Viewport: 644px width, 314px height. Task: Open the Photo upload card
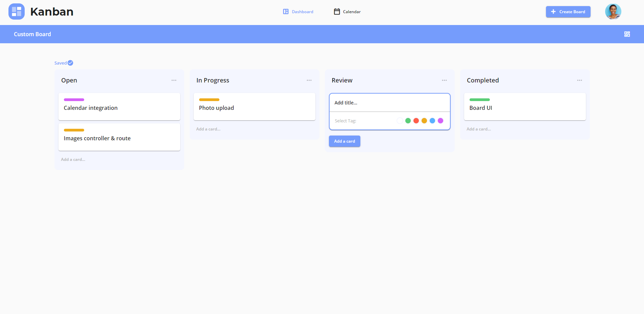click(x=254, y=106)
